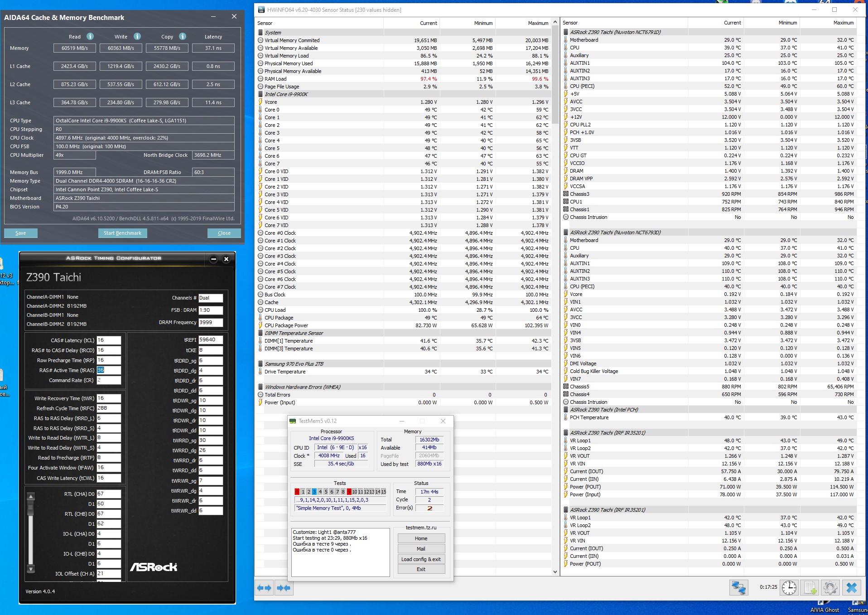Select the DRAM VPP sensor row
The width and height of the screenshot is (868, 615).
[x=709, y=179]
